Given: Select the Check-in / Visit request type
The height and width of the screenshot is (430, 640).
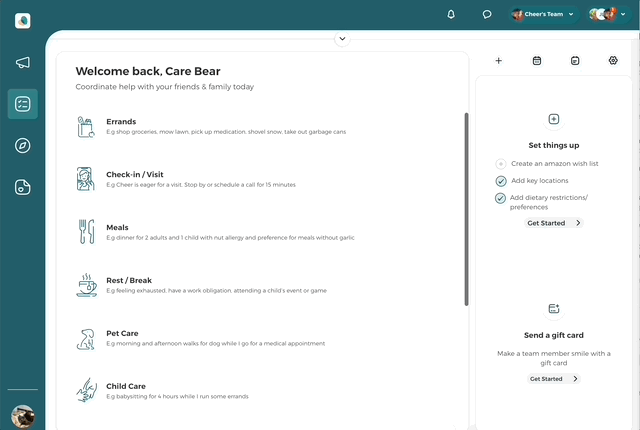Looking at the screenshot, I should click(x=262, y=179).
